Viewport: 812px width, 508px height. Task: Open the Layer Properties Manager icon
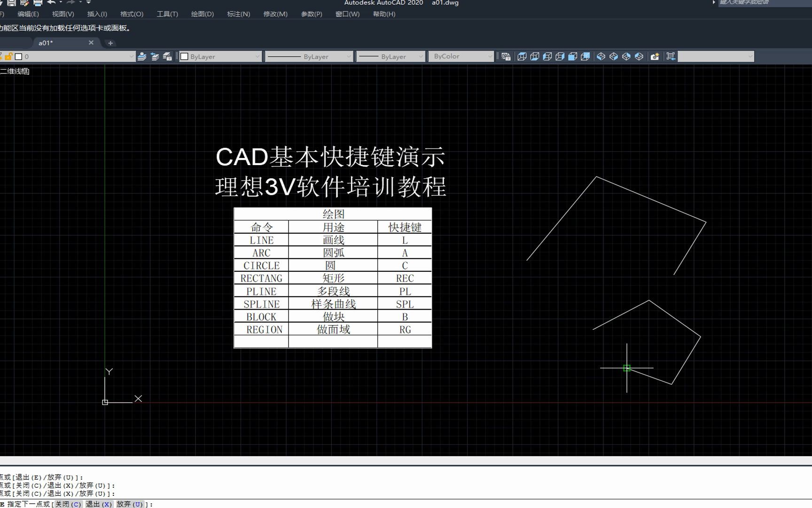tap(167, 56)
